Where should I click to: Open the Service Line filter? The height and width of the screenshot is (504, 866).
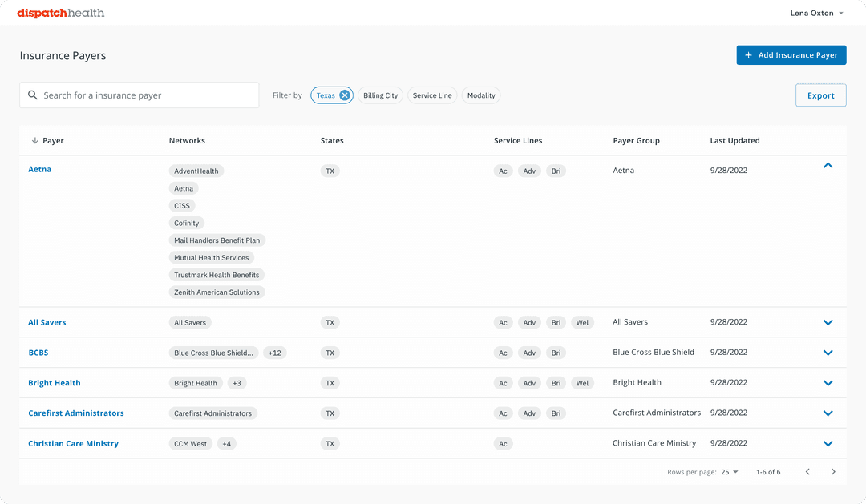point(432,95)
